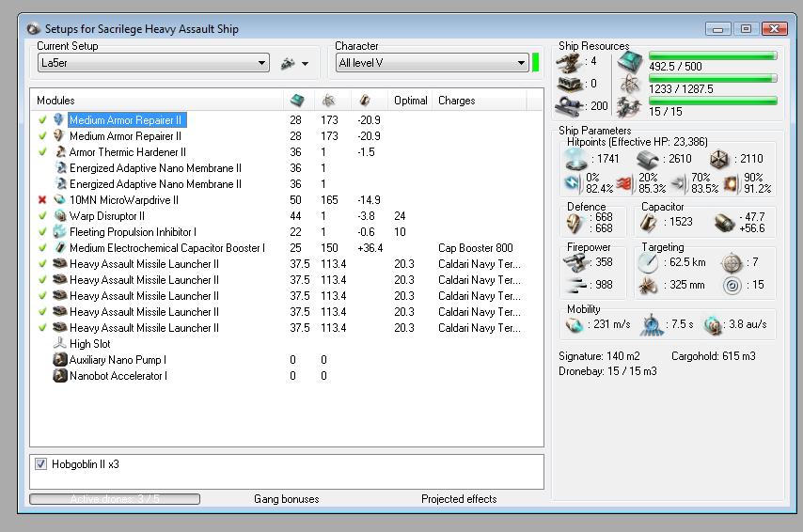The image size is (803, 532).
Task: Click the calibration icon showing 200
Action: coord(570,106)
